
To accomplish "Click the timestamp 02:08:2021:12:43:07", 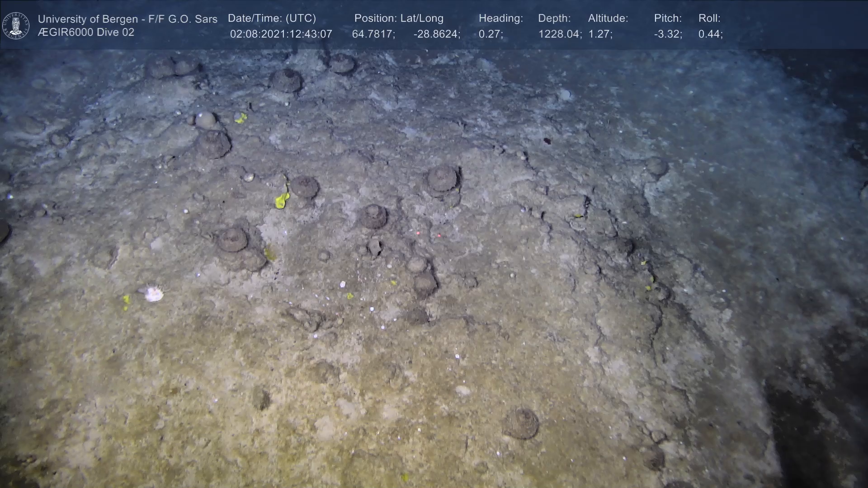I will [x=281, y=34].
